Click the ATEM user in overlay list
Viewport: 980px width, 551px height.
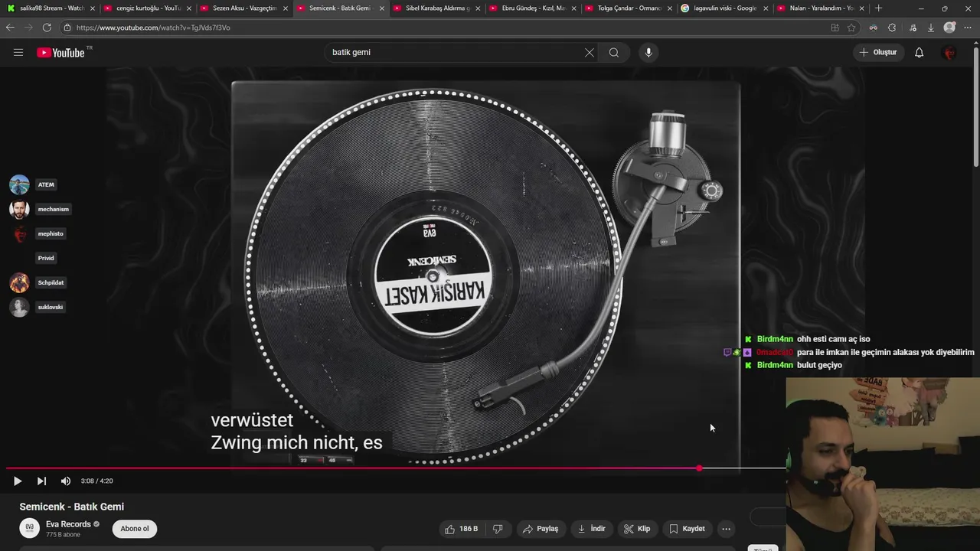pos(33,184)
